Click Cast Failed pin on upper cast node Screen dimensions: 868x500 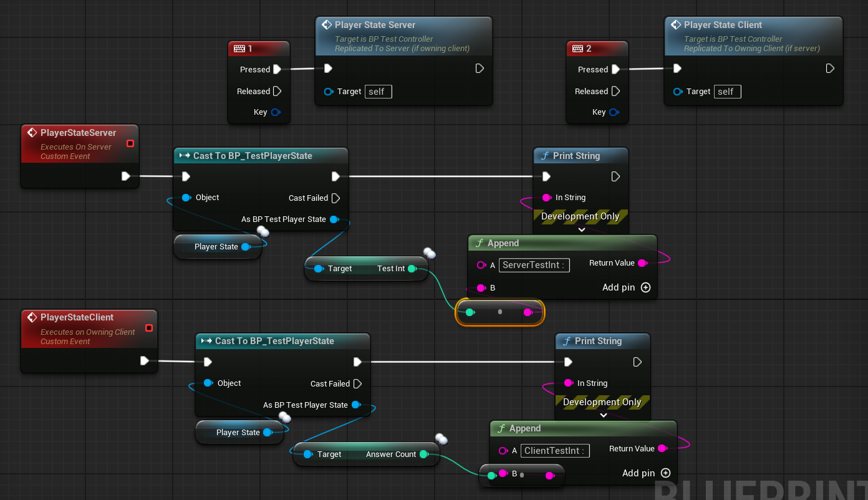(335, 198)
